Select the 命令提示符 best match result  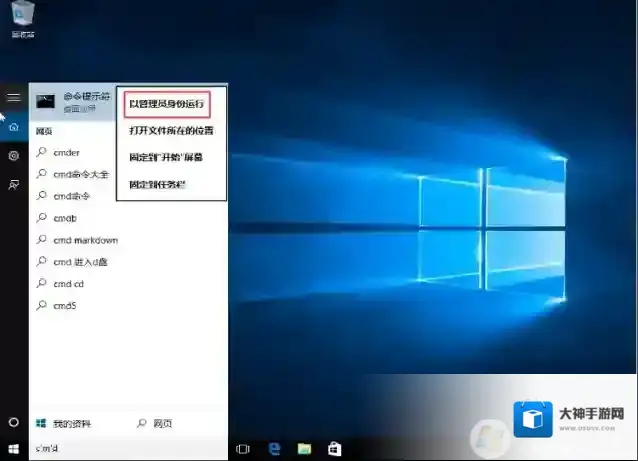[72, 102]
